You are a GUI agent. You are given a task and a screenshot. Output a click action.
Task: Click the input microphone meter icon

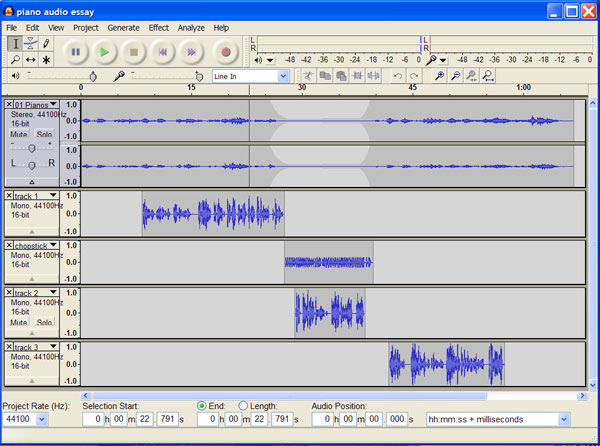(x=431, y=60)
